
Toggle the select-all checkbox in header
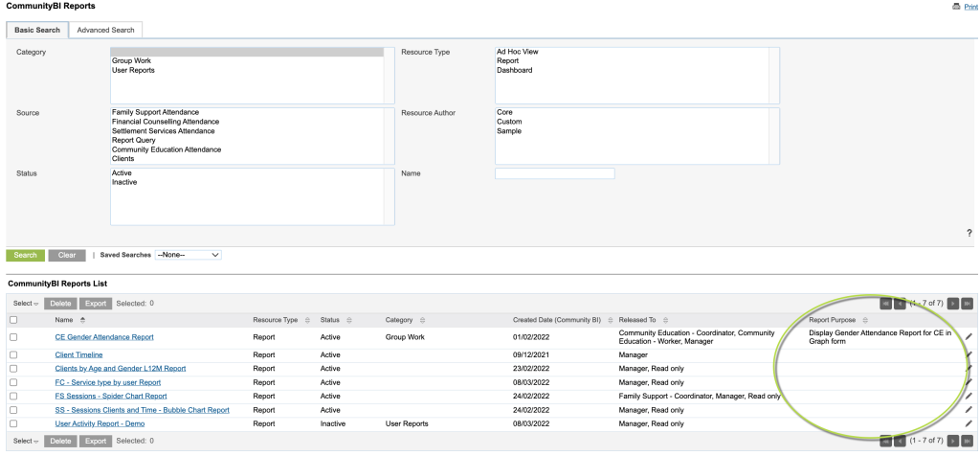coord(13,320)
